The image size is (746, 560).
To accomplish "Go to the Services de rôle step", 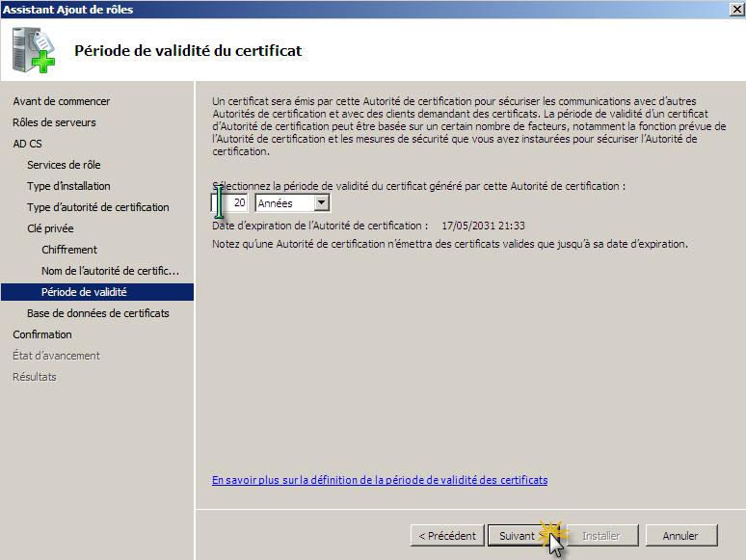I will point(64,165).
